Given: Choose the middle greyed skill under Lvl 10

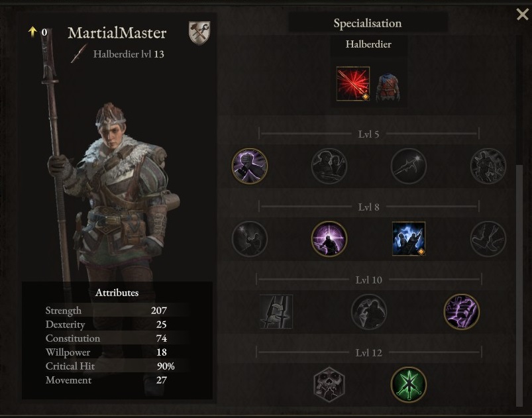Looking at the screenshot, I should 369,311.
